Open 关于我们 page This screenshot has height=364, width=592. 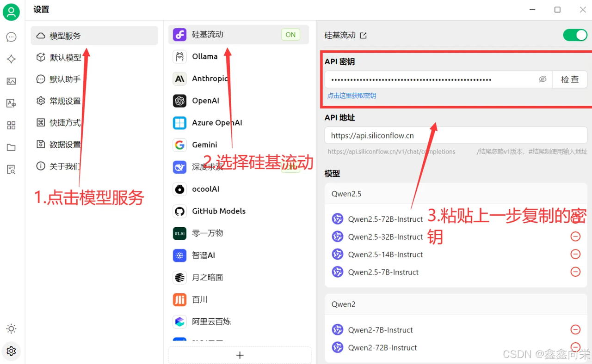point(94,166)
